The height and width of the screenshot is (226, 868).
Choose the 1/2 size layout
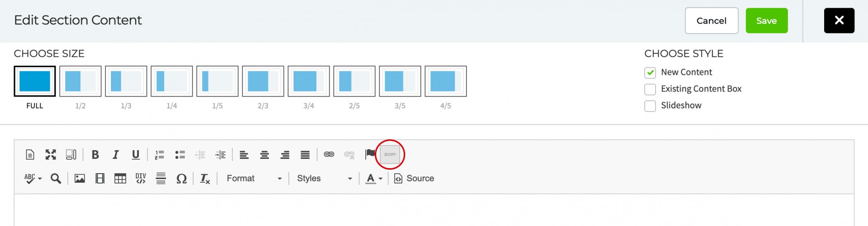coord(80,82)
